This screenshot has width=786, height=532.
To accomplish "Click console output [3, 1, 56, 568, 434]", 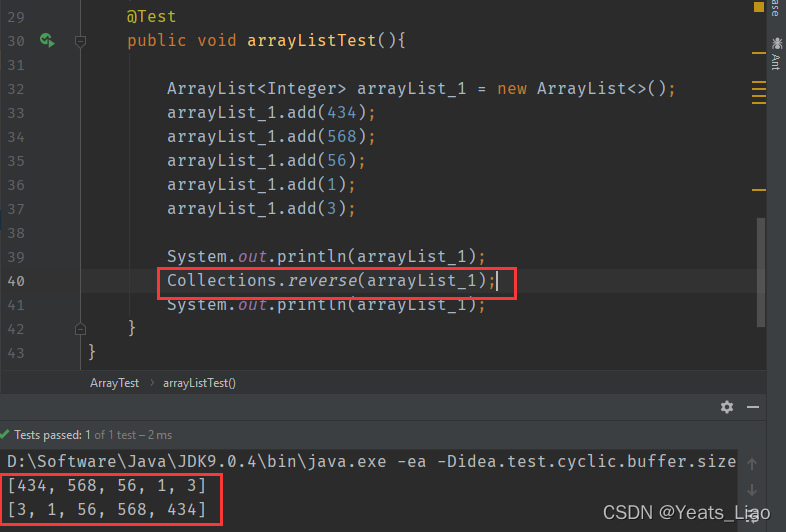I will [x=107, y=509].
